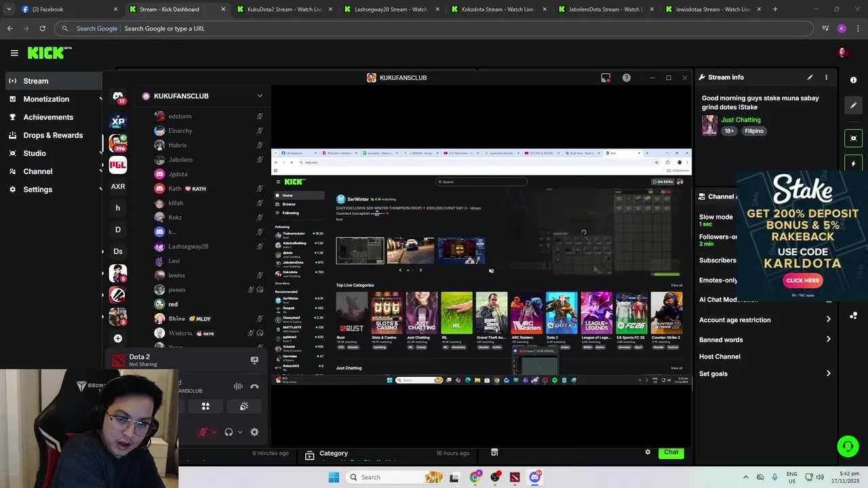Image resolution: width=868 pixels, height=488 pixels.
Task: Switch to JaboleroDota Stream browser tab
Action: pyautogui.click(x=606, y=9)
